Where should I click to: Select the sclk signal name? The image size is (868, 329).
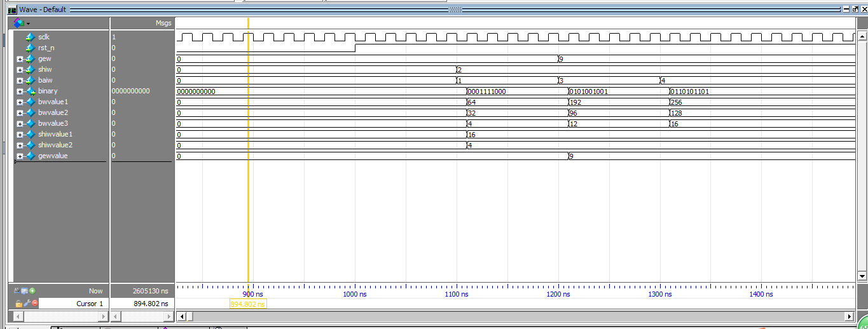coord(44,37)
